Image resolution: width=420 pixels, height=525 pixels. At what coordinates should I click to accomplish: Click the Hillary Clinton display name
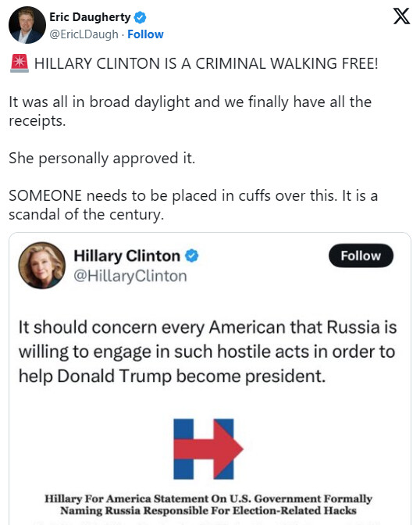(x=126, y=255)
